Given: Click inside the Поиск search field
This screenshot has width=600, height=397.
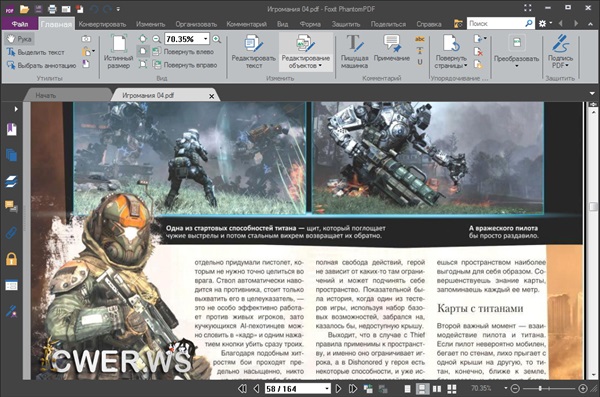Looking at the screenshot, I should (x=496, y=23).
